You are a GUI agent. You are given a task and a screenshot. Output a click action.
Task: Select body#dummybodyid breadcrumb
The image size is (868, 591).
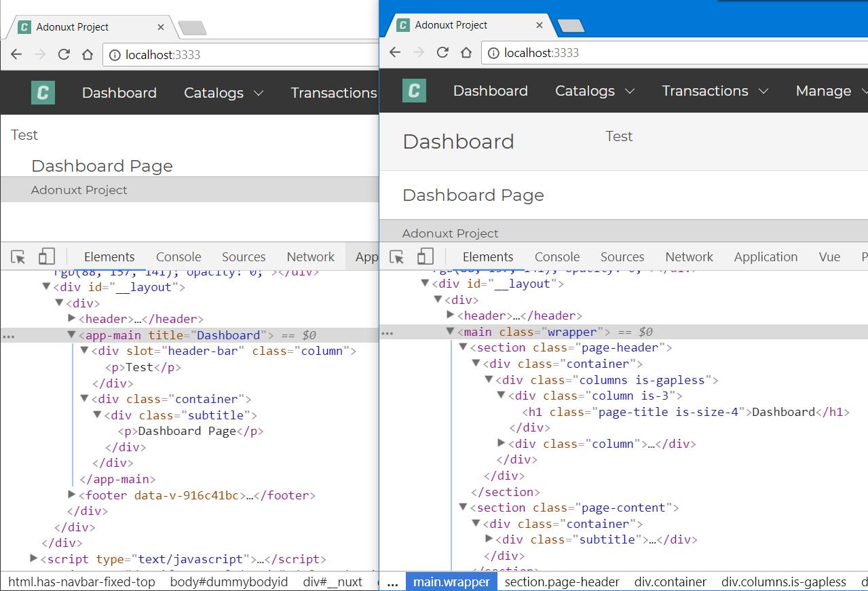point(229,582)
